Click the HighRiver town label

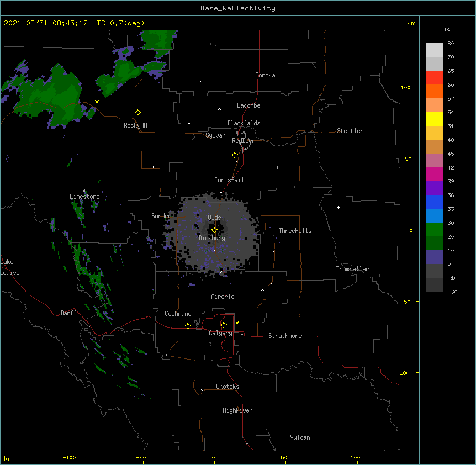pyautogui.click(x=237, y=410)
